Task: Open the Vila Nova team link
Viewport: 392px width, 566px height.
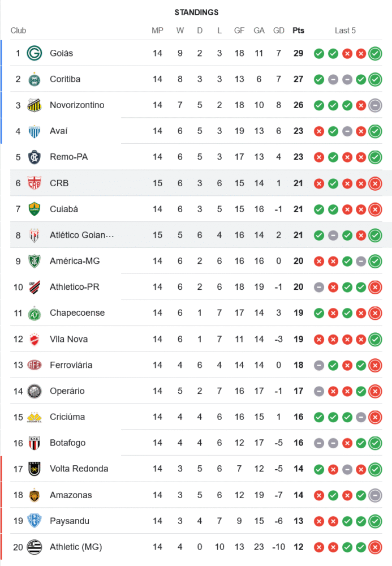Action: click(68, 339)
